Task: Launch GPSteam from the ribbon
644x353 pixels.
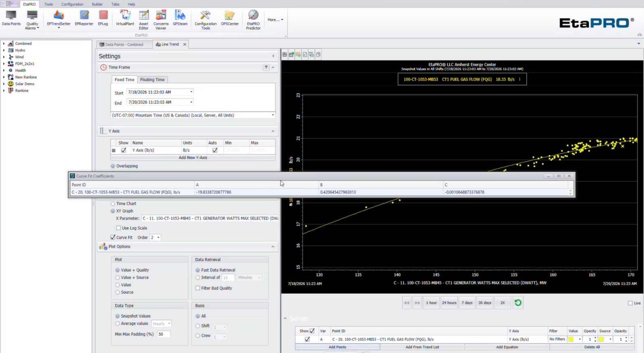Action: 180,19
